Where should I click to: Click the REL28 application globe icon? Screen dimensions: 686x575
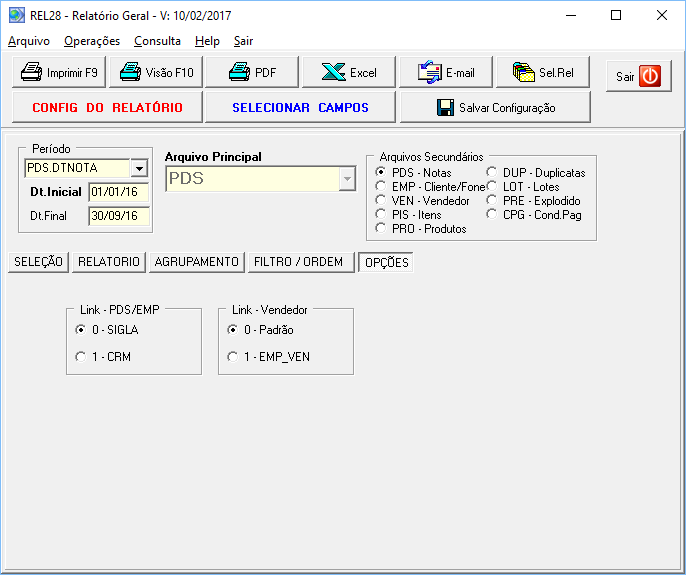tap(17, 15)
